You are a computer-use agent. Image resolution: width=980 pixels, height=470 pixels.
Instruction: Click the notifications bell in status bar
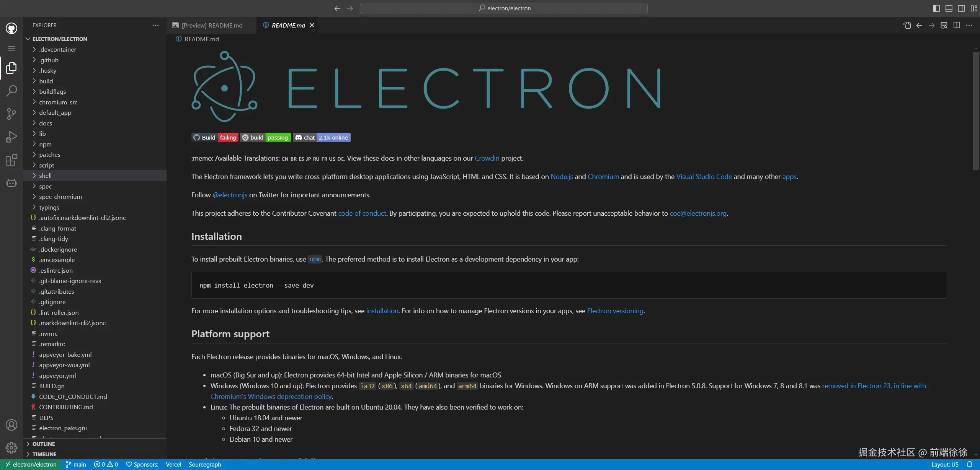click(970, 464)
